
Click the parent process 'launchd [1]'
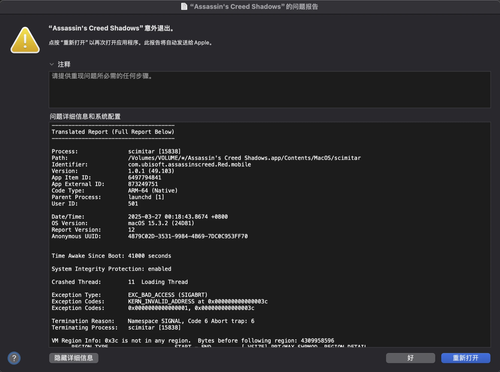(146, 197)
